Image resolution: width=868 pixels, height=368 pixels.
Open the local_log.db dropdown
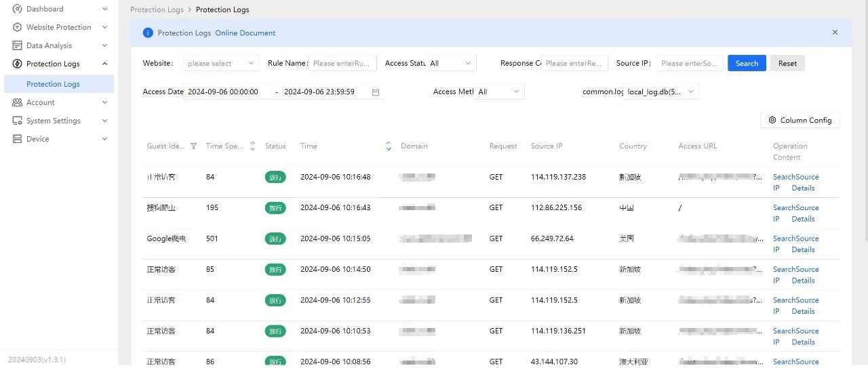tap(661, 91)
